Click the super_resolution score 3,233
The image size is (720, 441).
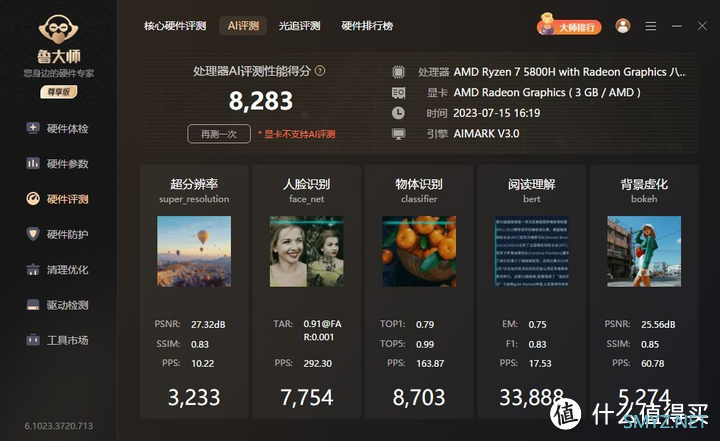[x=194, y=397]
